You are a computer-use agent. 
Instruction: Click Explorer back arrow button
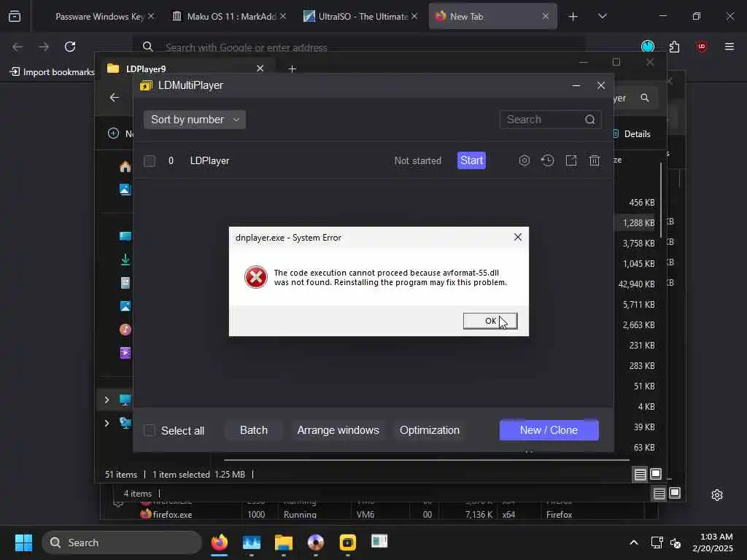point(115,98)
